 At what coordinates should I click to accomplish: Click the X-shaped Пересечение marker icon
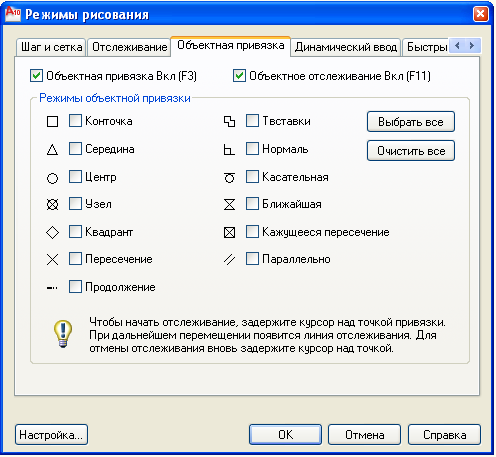tap(52, 259)
